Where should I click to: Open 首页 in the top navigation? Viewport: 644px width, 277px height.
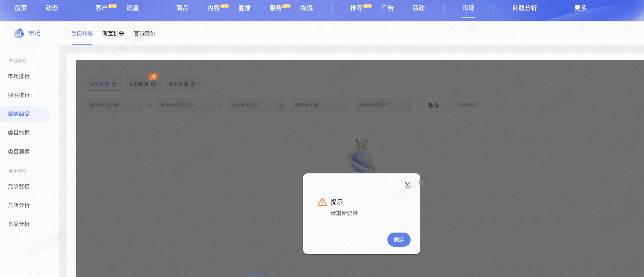21,8
